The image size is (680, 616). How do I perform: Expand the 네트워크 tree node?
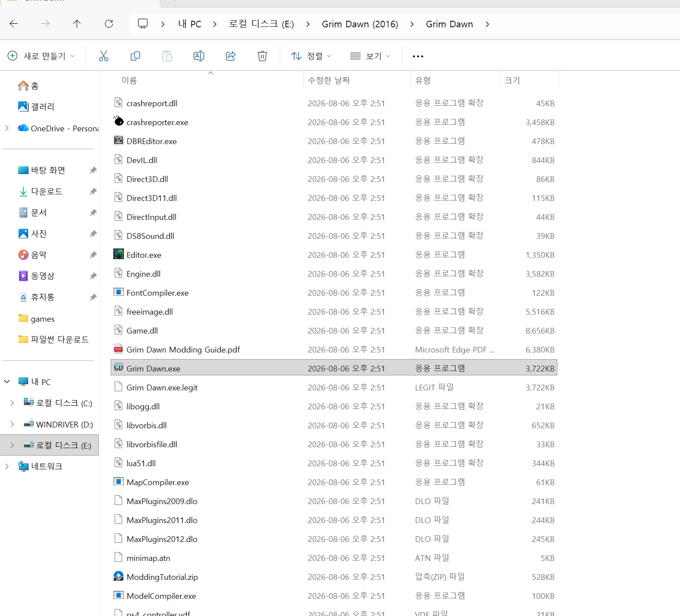[x=7, y=466]
